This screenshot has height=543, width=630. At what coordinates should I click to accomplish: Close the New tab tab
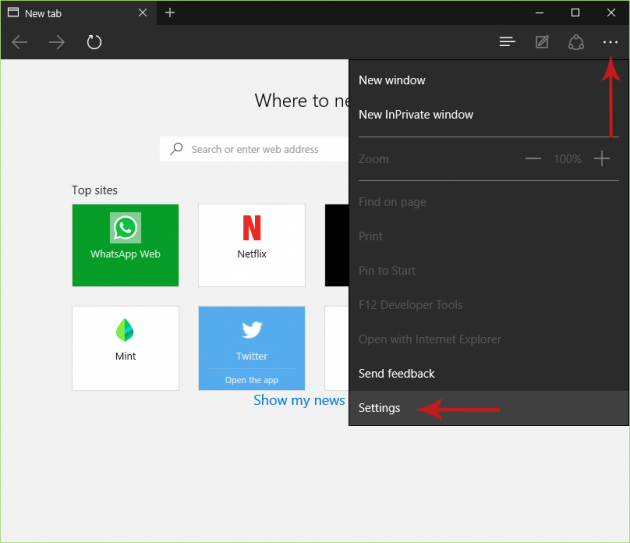[142, 13]
